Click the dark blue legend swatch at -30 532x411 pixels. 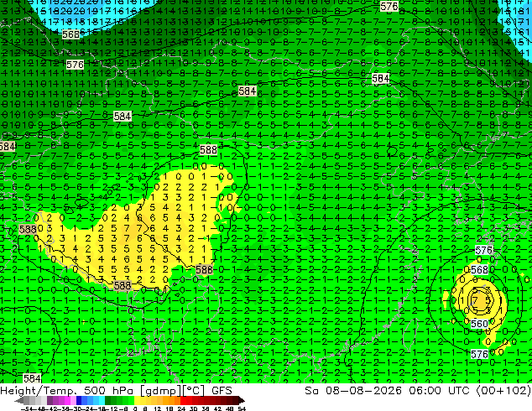point(79,400)
